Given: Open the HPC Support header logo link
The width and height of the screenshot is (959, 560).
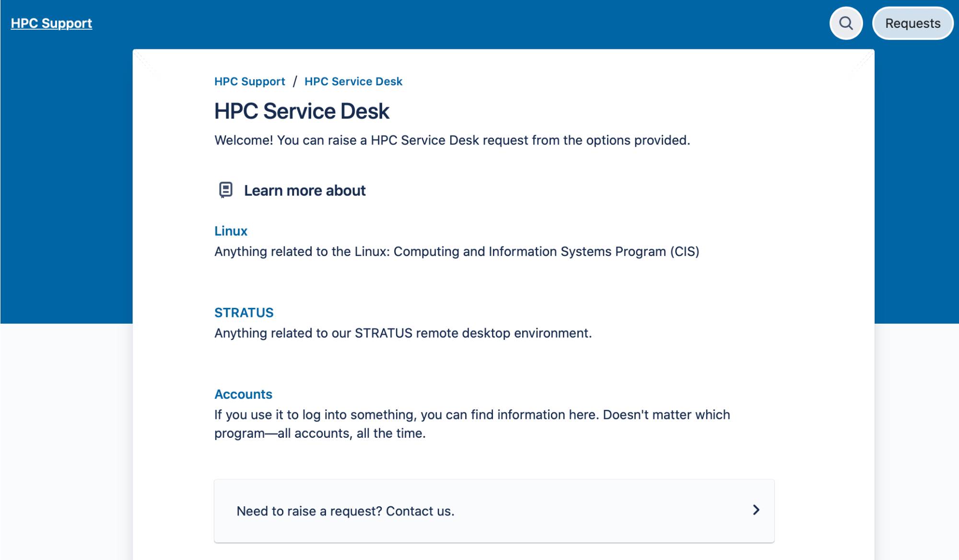Looking at the screenshot, I should pos(51,23).
